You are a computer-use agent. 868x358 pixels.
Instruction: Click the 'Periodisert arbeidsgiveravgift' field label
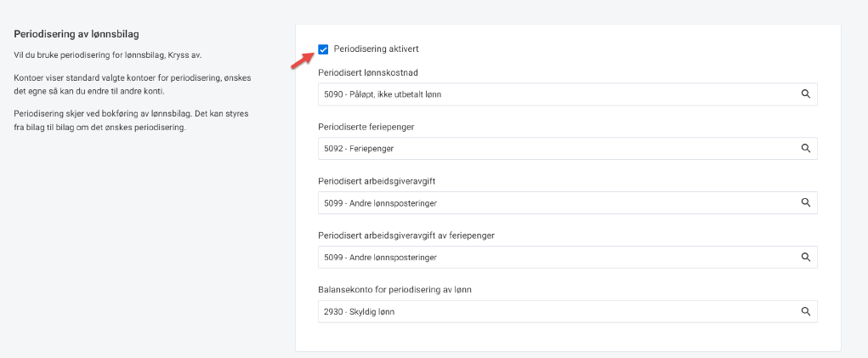coord(375,181)
